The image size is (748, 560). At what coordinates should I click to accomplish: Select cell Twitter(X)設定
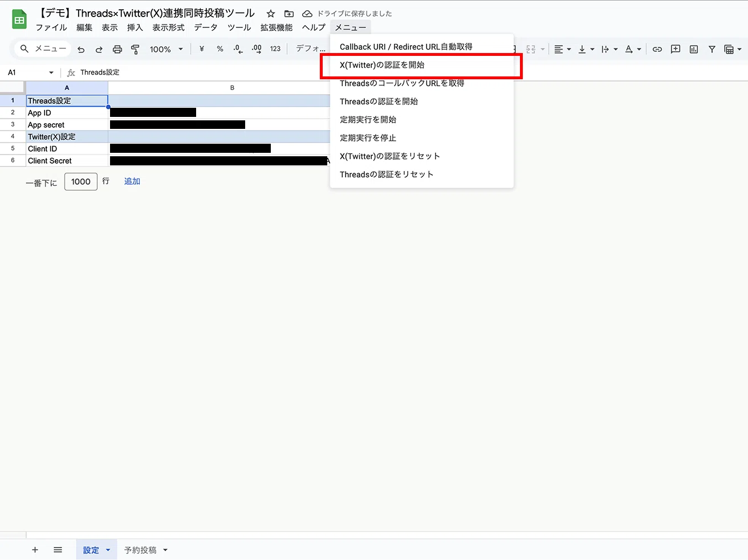coord(67,137)
